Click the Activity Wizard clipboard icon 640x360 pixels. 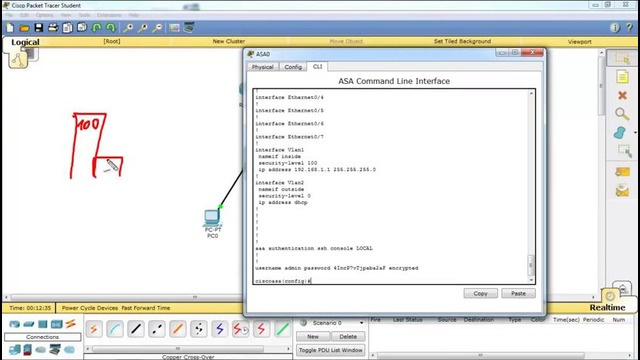coord(67,28)
